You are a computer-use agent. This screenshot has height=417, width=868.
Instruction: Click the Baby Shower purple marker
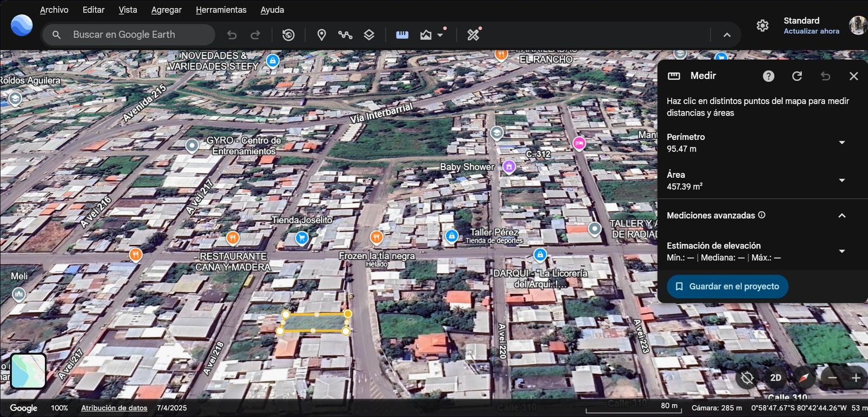[x=509, y=166]
